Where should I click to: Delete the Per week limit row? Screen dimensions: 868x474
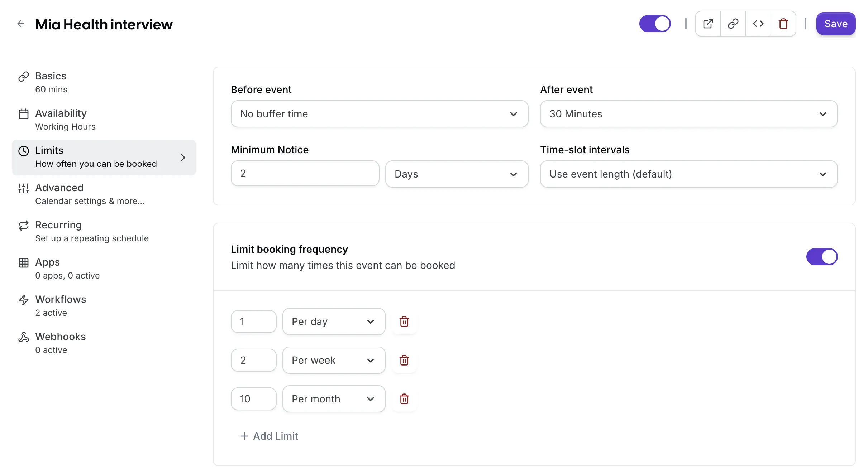coord(404,360)
